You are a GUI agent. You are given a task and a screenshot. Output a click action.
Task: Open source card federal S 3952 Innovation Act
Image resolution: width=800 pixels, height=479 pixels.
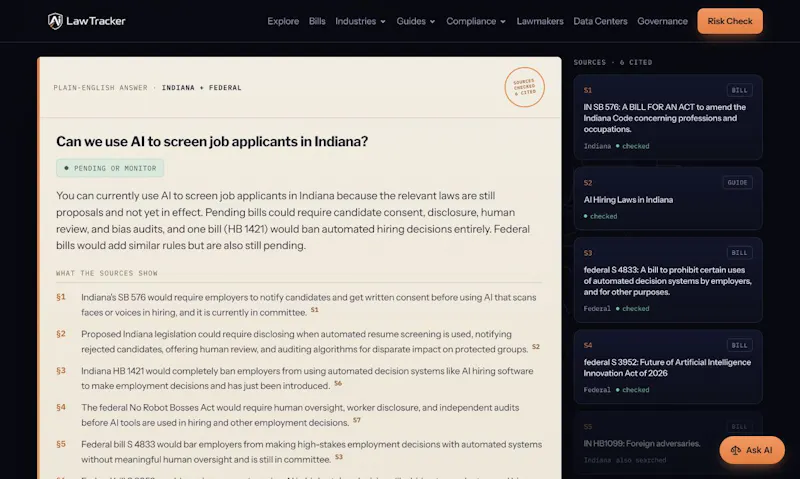pyautogui.click(x=668, y=366)
